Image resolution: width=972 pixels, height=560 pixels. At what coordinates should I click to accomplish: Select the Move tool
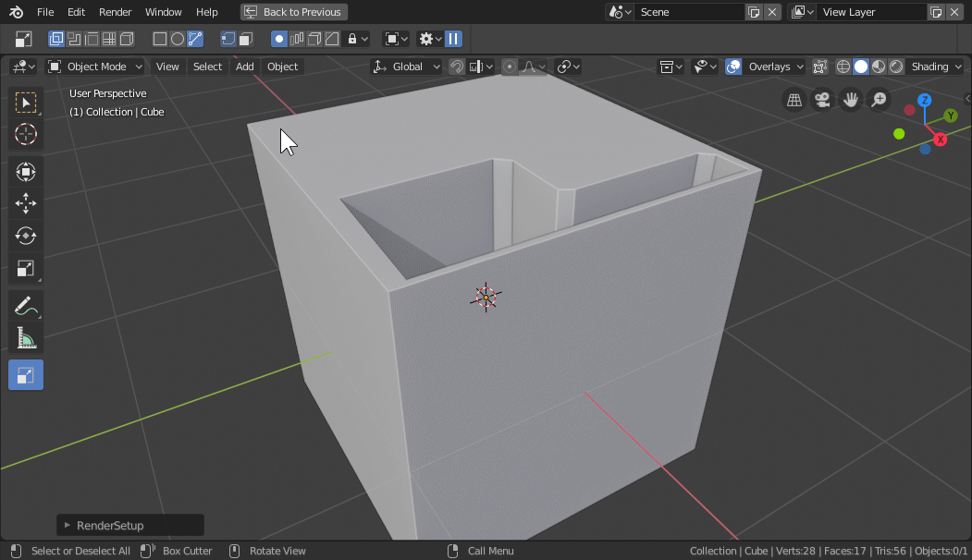point(26,203)
